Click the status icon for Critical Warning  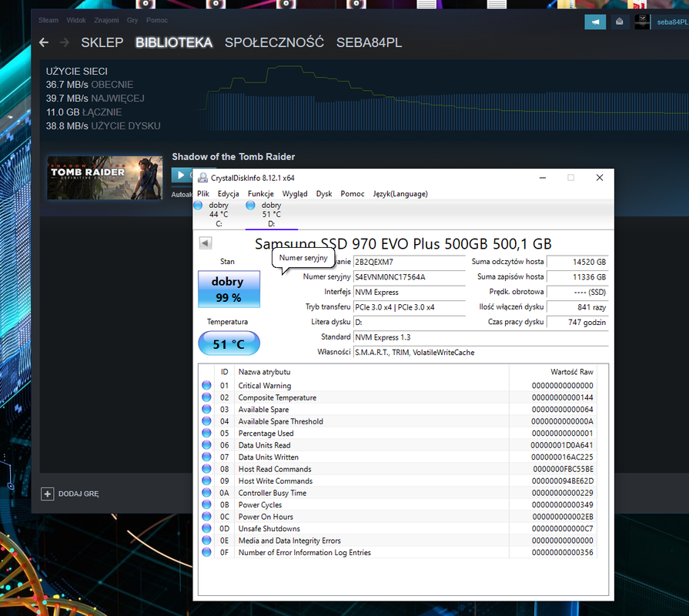coord(206,385)
